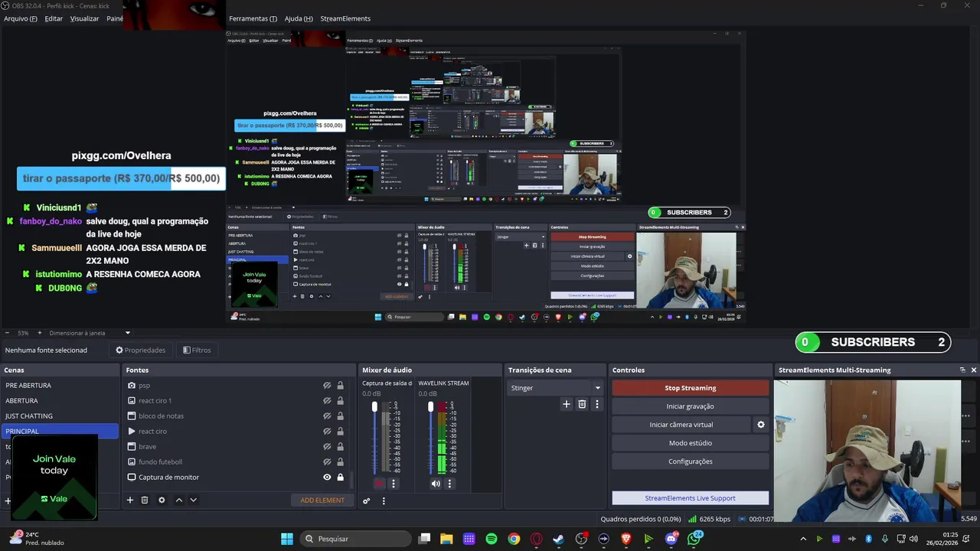Image resolution: width=980 pixels, height=551 pixels.
Task: Select the psp camera source icon
Action: point(132,386)
